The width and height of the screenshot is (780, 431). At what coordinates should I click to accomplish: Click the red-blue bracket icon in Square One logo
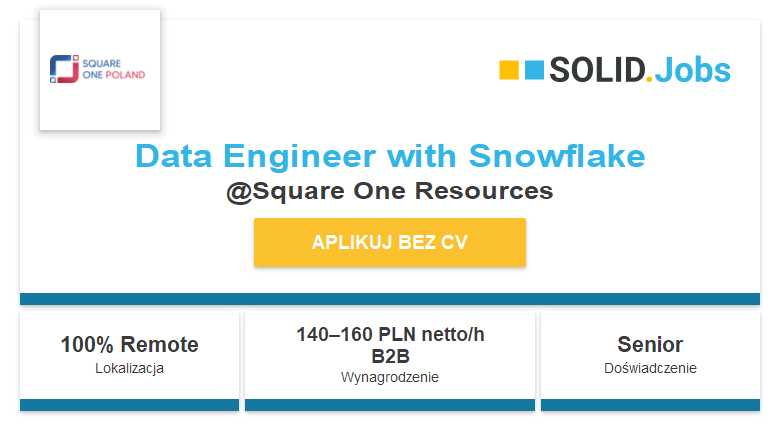pos(64,69)
